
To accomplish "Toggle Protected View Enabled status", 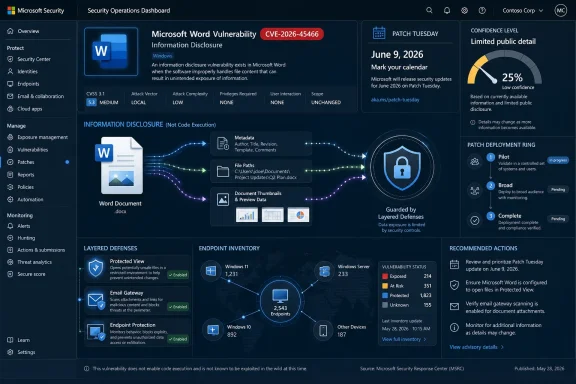I will coord(178,275).
